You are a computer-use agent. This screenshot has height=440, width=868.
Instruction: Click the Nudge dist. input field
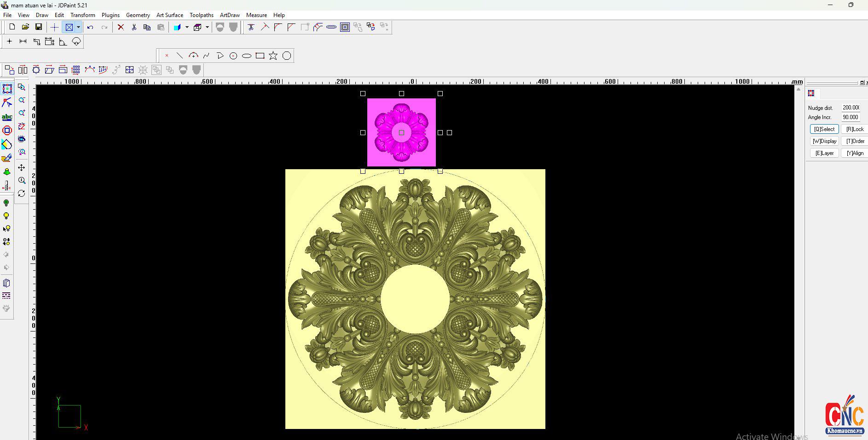[x=851, y=108]
